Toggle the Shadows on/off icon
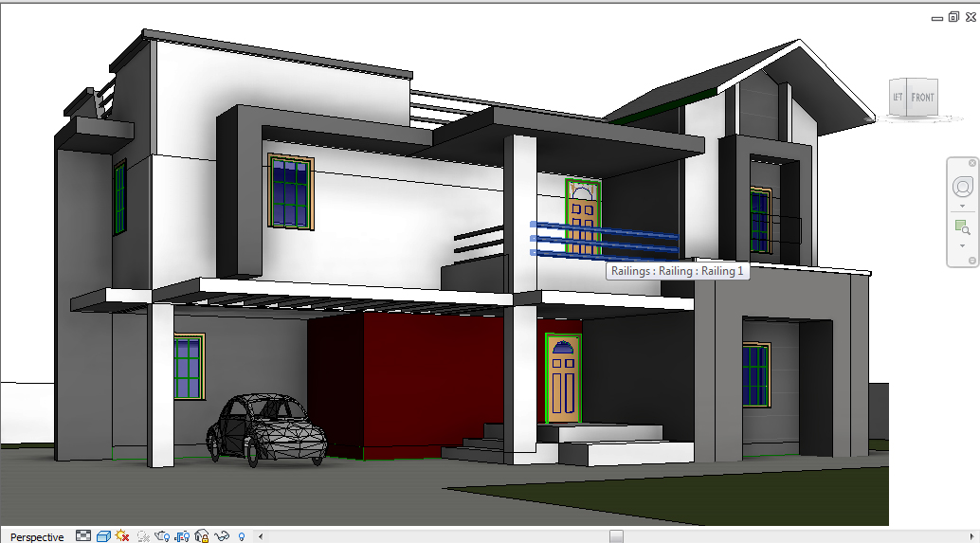 tap(143, 536)
